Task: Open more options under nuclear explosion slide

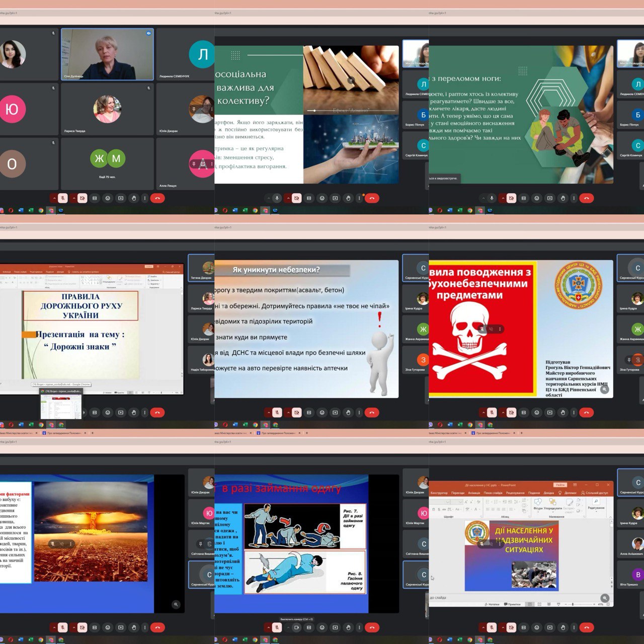Action: click(x=145, y=627)
